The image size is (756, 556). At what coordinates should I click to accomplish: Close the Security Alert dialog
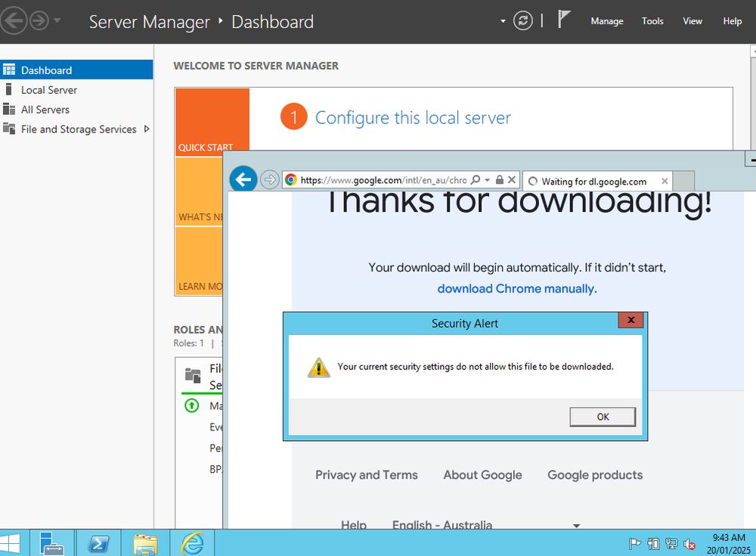[x=631, y=320]
